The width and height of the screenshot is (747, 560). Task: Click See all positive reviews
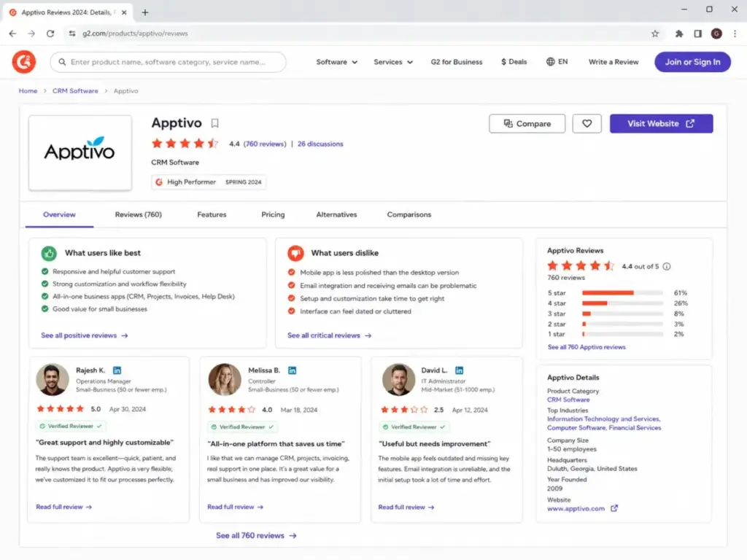tap(85, 335)
